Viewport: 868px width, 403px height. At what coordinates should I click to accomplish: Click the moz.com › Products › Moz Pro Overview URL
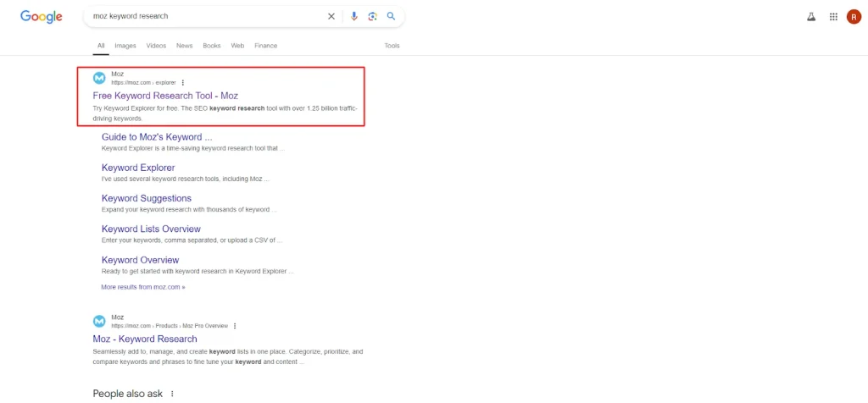[x=170, y=326]
